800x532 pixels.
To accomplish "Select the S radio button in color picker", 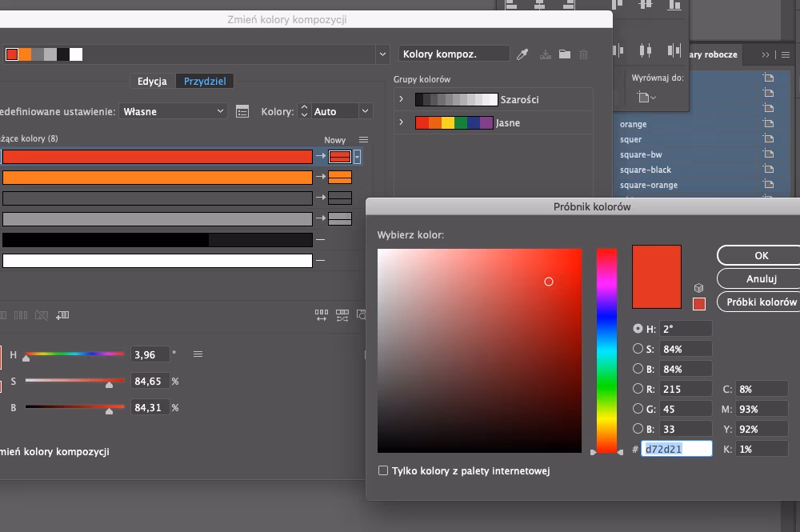I will (638, 348).
